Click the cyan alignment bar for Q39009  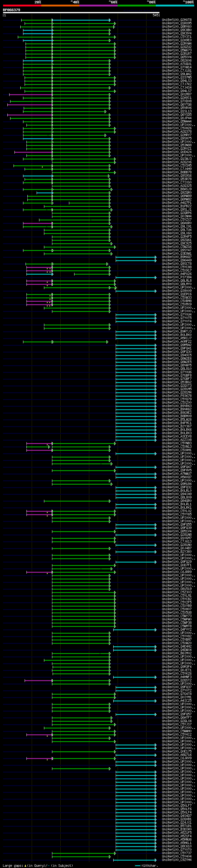coord(136,291)
